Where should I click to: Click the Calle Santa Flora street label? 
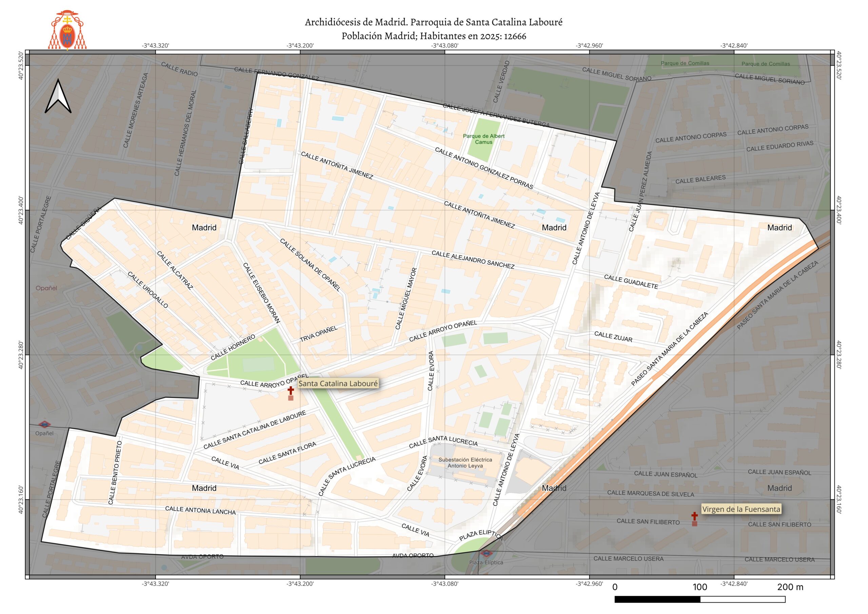287,453
